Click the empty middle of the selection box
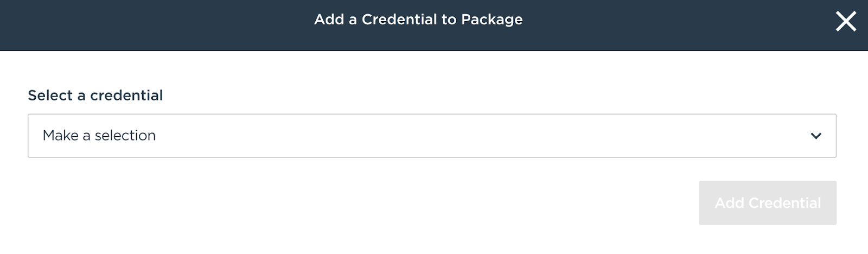Screen dimensions: 868x254 pyautogui.click(x=434, y=136)
